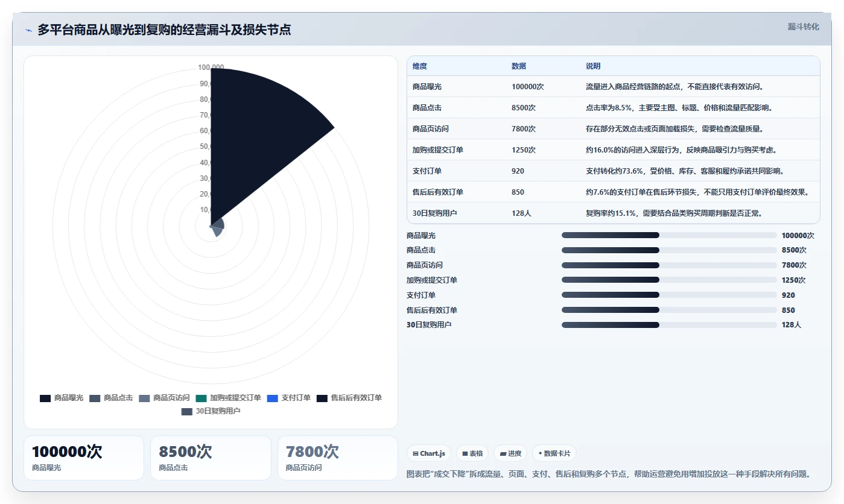
Task: Click the 商品页访问 progress bar
Action: 669,265
